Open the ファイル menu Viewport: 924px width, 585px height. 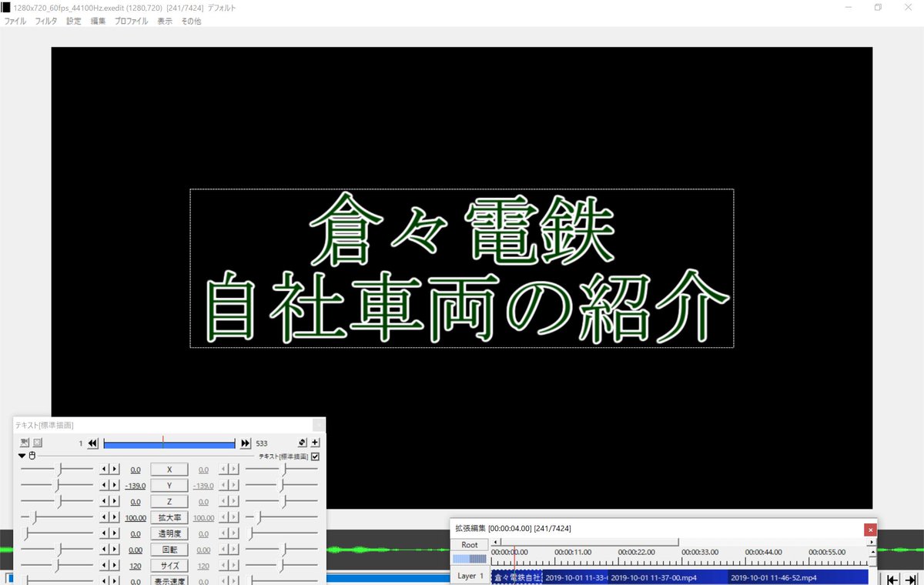pos(15,22)
